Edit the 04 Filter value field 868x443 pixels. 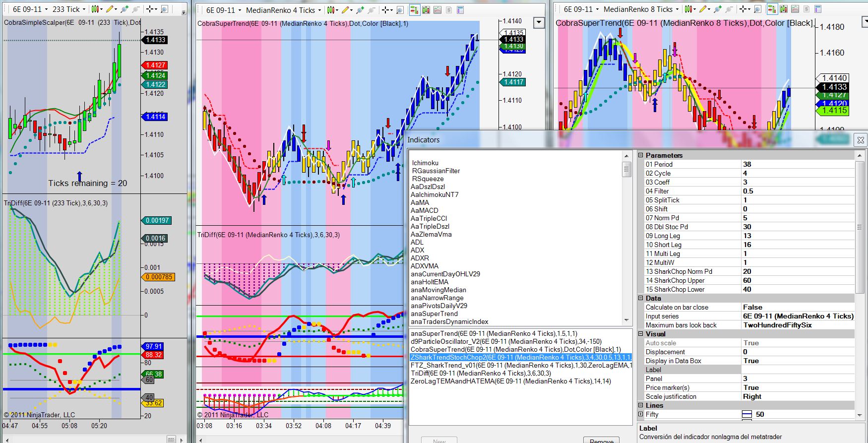tap(798, 191)
